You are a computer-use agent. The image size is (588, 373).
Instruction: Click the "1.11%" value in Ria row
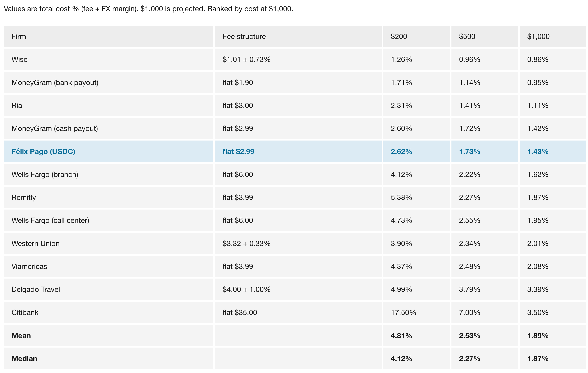click(x=553, y=105)
